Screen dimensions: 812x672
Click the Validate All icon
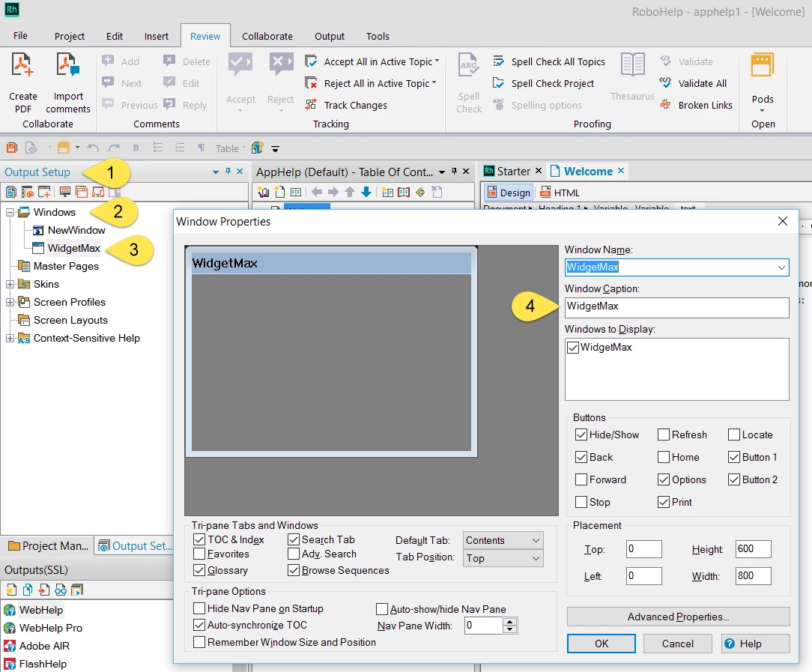[665, 83]
